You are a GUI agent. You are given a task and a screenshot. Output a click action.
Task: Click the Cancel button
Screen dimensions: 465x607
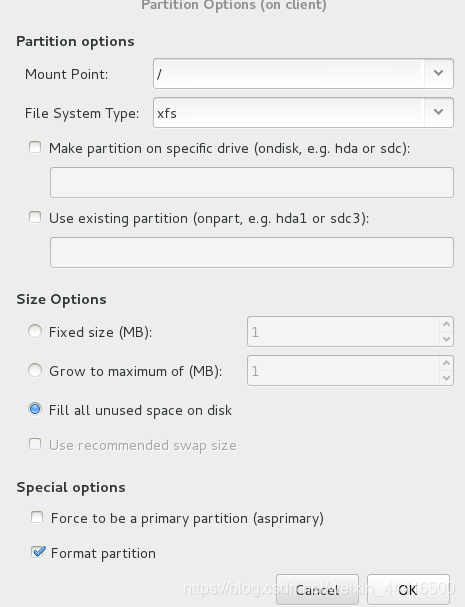pos(317,590)
